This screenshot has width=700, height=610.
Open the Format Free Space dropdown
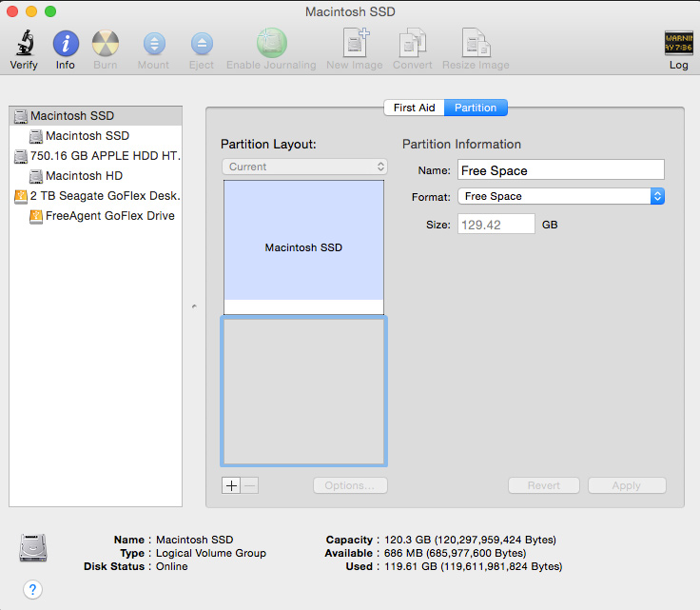click(561, 196)
